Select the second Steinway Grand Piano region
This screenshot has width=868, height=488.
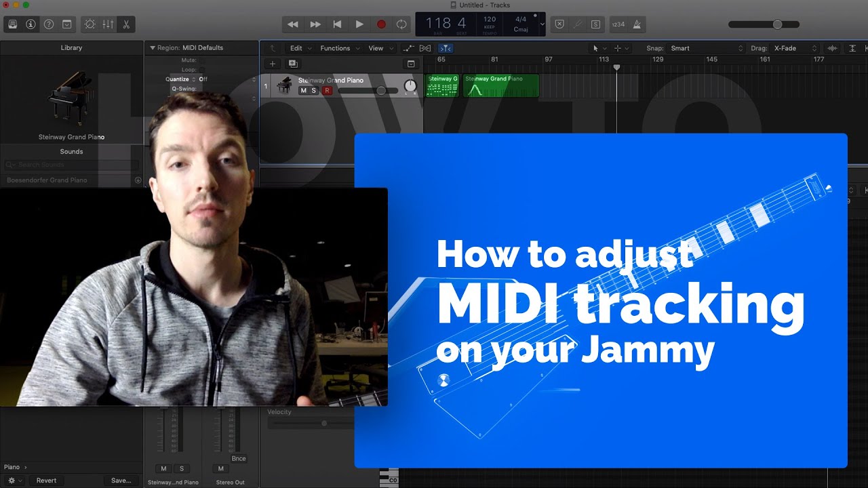point(500,85)
